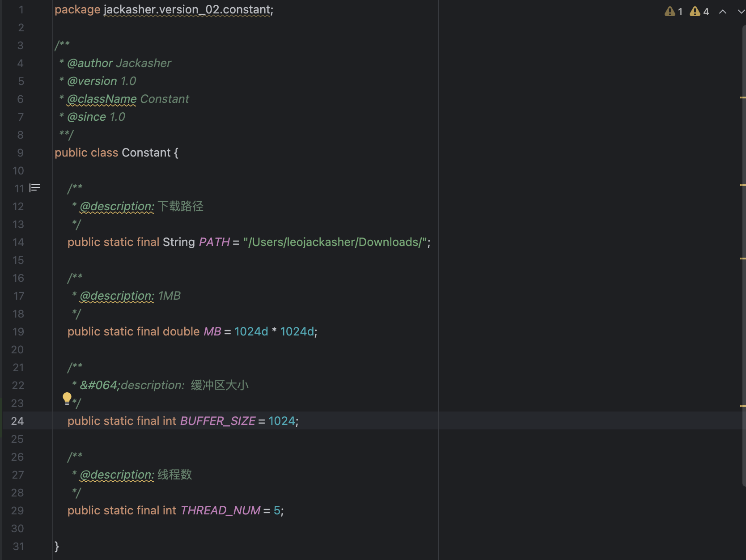
Task: Click the weak warning badge showing 1
Action: (673, 11)
